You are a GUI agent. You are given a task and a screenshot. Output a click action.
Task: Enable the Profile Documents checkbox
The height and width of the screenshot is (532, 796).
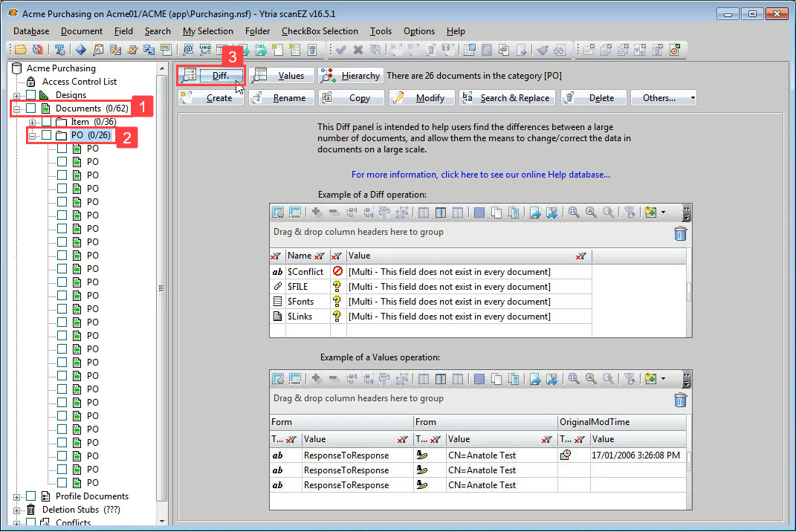pos(31,496)
